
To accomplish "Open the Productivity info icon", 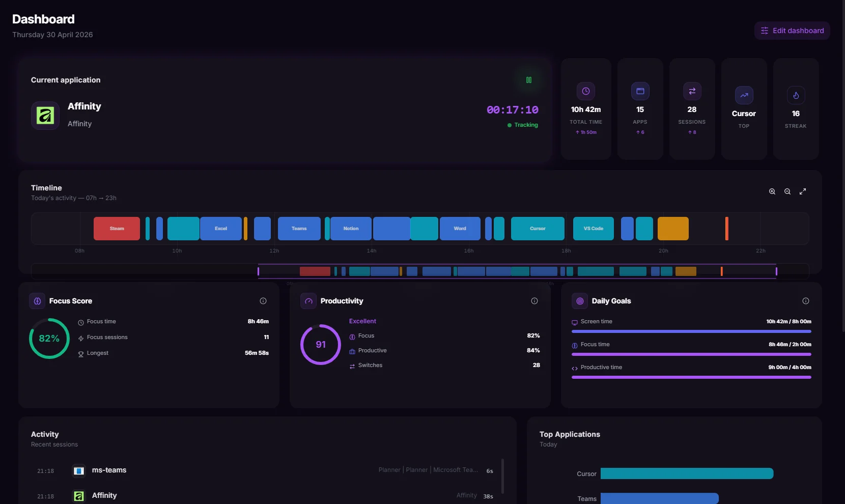I will 534,301.
